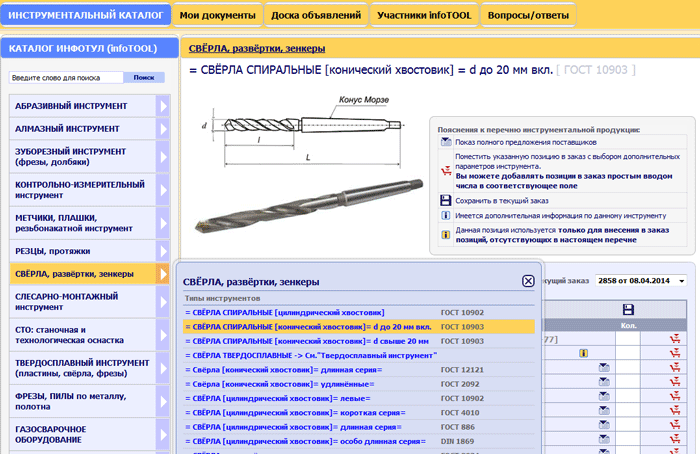This screenshot has width=700, height=454.
Task: Click the yellow info icon in the table
Action: point(583,353)
